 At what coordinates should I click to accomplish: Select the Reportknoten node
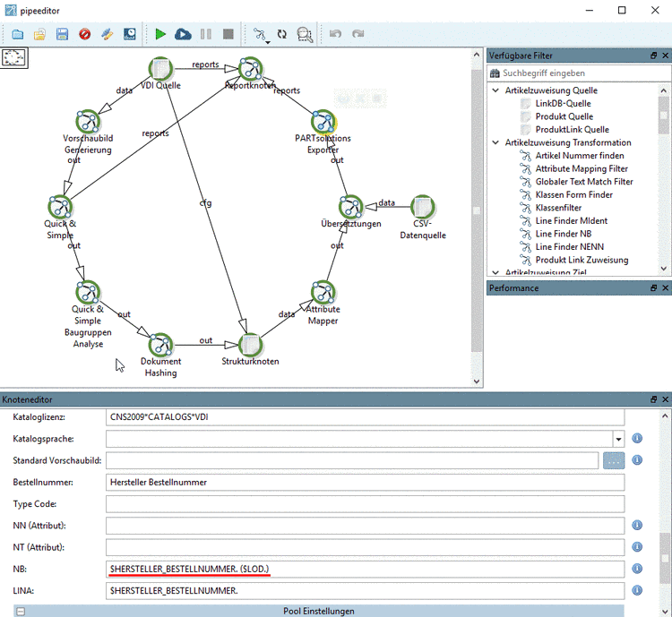pyautogui.click(x=250, y=69)
